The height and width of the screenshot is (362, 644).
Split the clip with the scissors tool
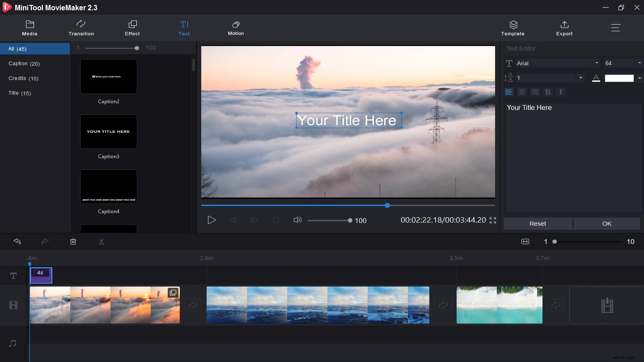pos(101,241)
